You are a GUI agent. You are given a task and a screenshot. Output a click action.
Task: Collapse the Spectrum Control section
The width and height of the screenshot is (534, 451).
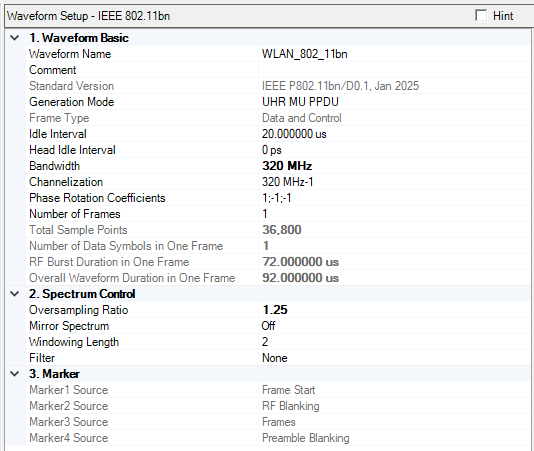point(15,294)
